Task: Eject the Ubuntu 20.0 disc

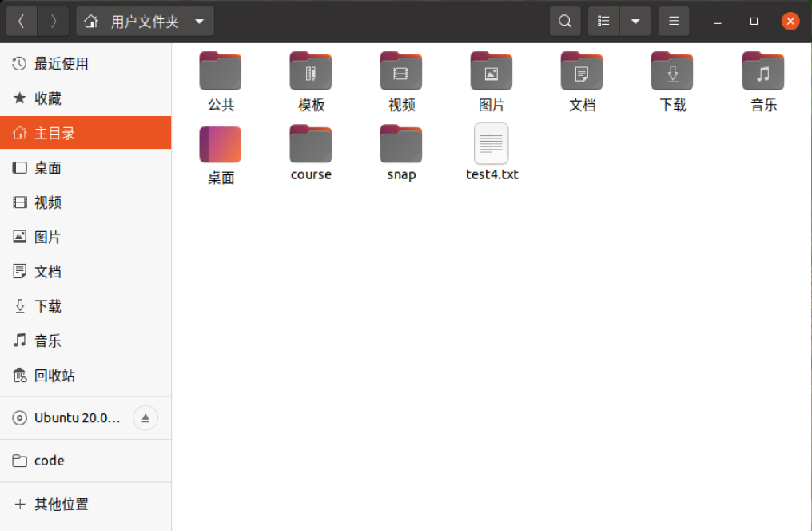Action: [145, 417]
